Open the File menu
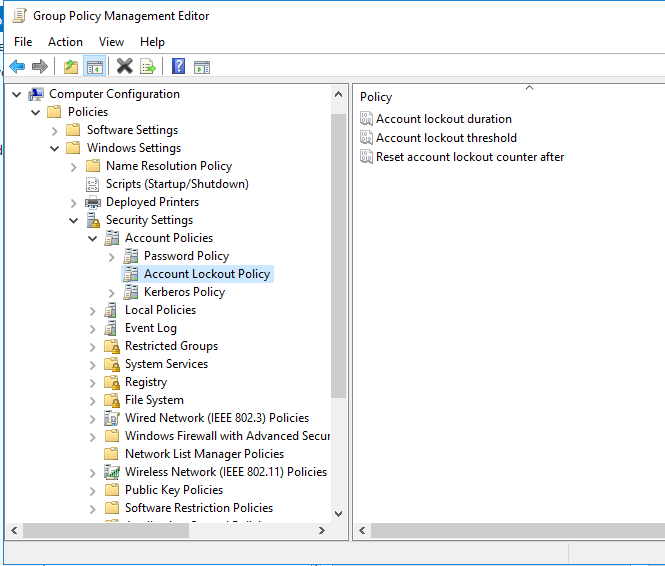Viewport: 665px width, 566px height. [x=23, y=42]
